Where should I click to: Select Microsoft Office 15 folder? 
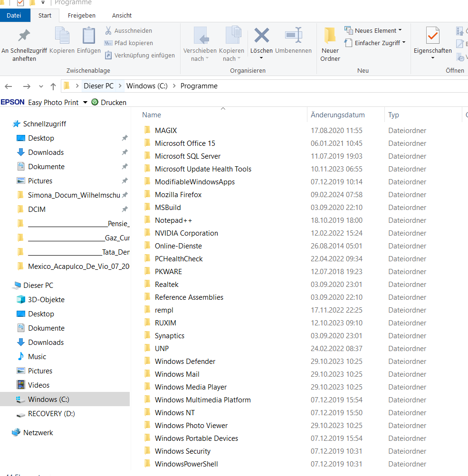[x=185, y=143]
